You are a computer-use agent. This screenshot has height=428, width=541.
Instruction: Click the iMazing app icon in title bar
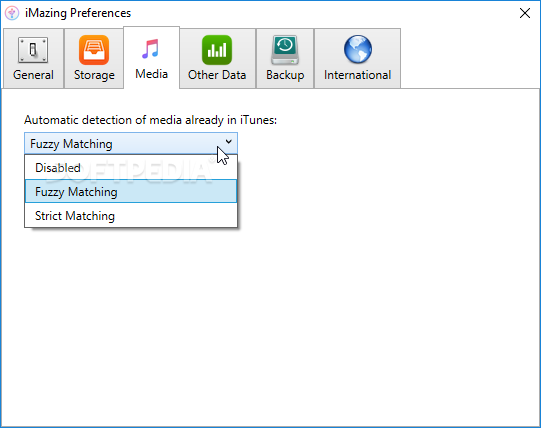click(x=12, y=13)
